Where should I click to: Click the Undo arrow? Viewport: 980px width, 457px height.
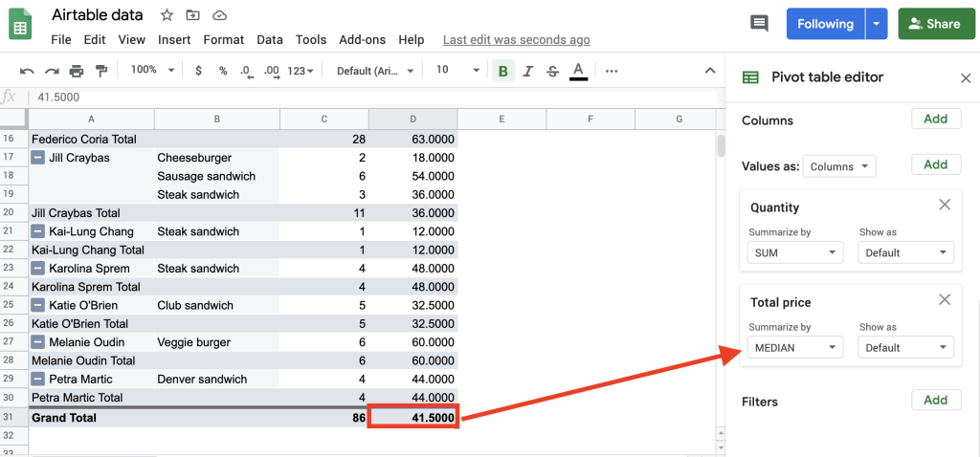coord(27,71)
